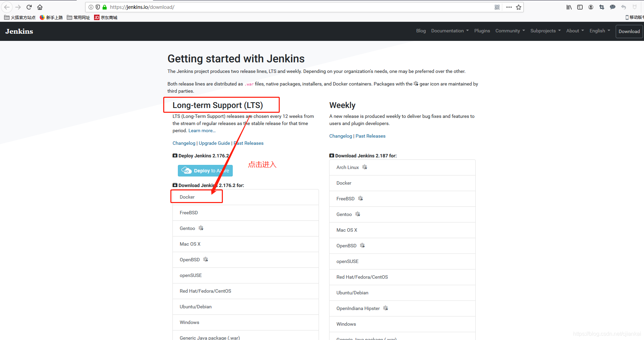The image size is (644, 340).
Task: Click the undo arrow toolbar icon
Action: coord(624,7)
